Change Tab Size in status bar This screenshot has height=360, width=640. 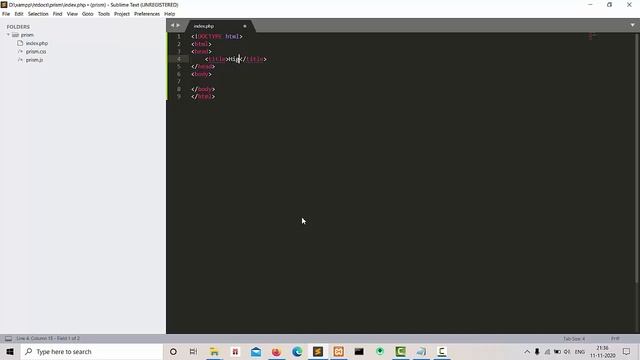click(x=574, y=339)
